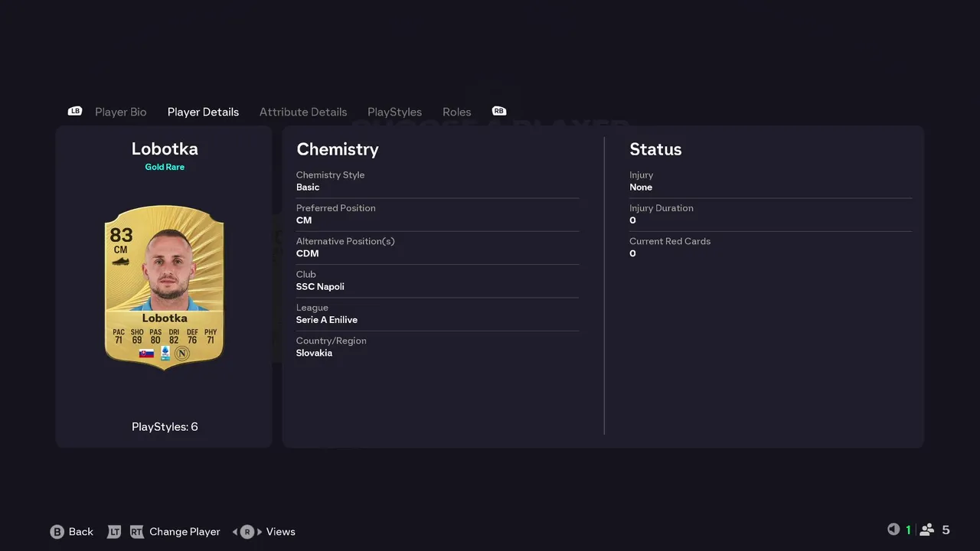Click the Slovakia flag on card
Screen dimensions: 980x551
pos(146,354)
